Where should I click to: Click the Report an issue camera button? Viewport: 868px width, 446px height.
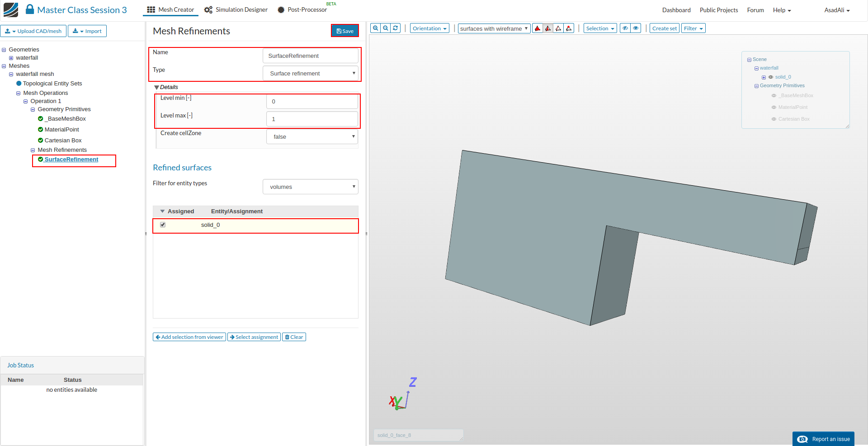click(x=823, y=439)
